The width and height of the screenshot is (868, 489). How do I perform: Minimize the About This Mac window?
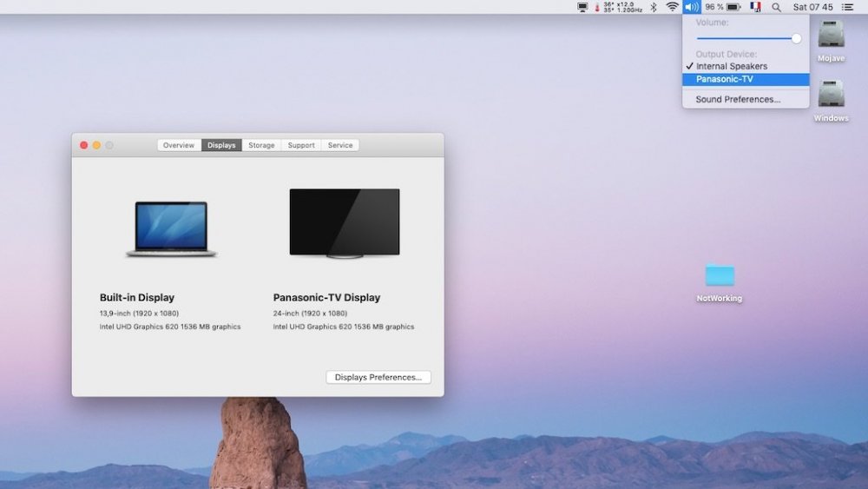coord(96,145)
